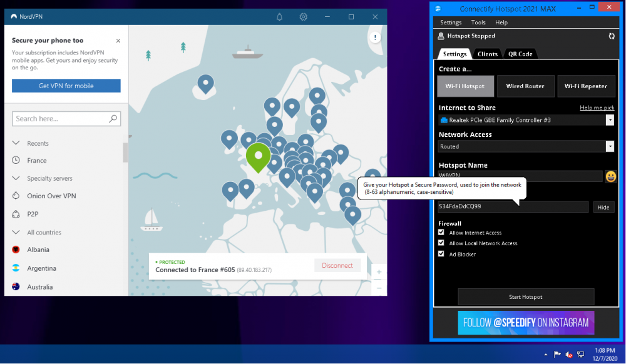The image size is (626, 364).
Task: Open the Internet to Share dropdown
Action: pyautogui.click(x=609, y=120)
